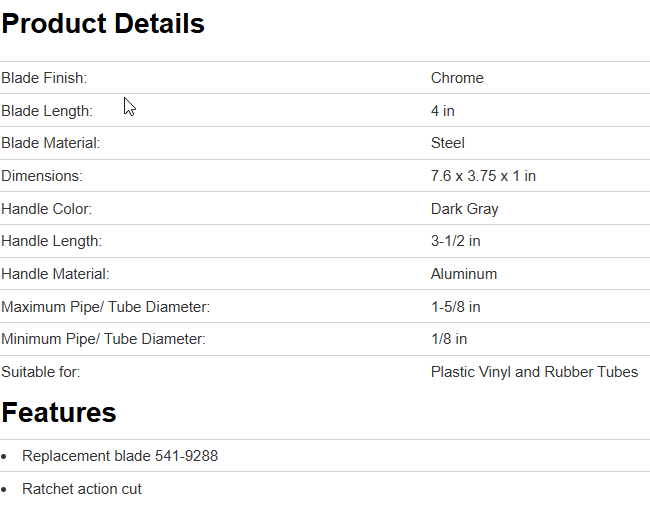Image resolution: width=650 pixels, height=505 pixels.
Task: Click the Handle Length label
Action: click(x=52, y=241)
